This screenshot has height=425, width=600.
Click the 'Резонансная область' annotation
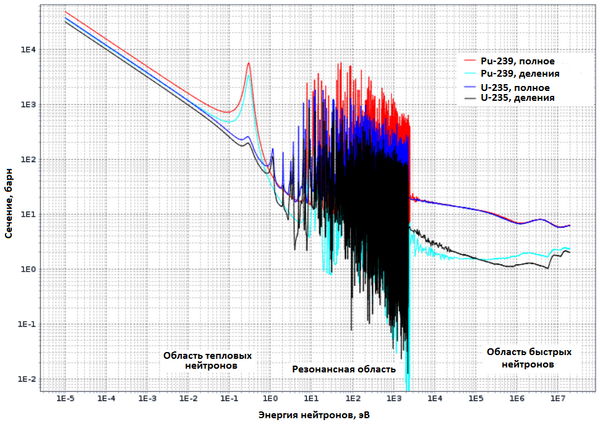click(x=344, y=369)
